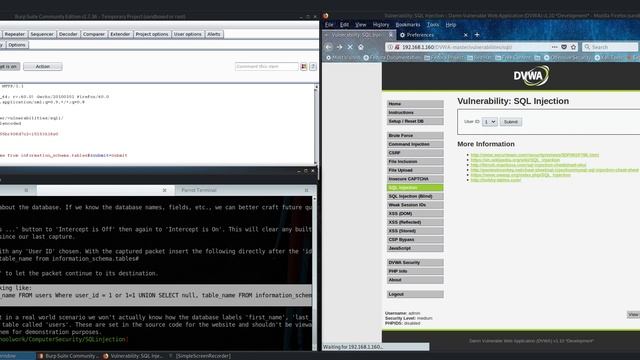Open the Action dropdown in Burp
This screenshot has width=640, height=360.
[x=43, y=67]
